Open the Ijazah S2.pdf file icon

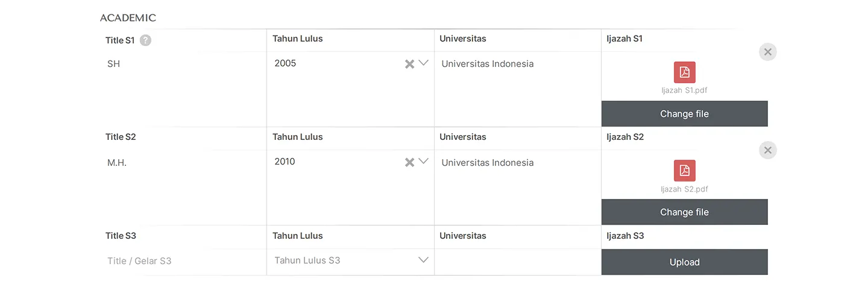point(685,171)
